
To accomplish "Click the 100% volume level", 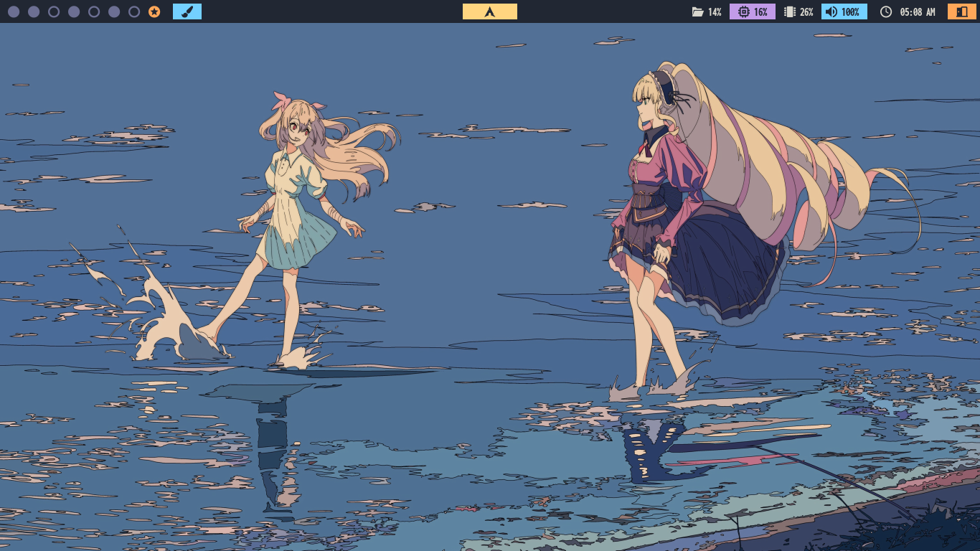I will tap(850, 12).
